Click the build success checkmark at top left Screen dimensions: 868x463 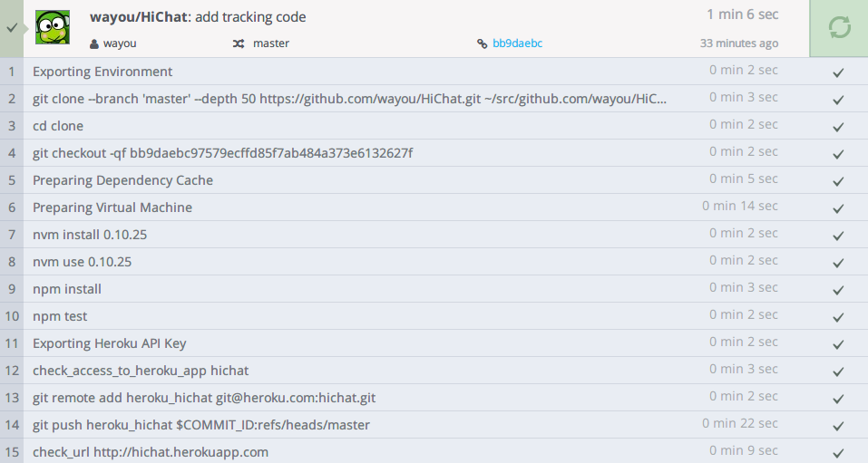click(11, 28)
